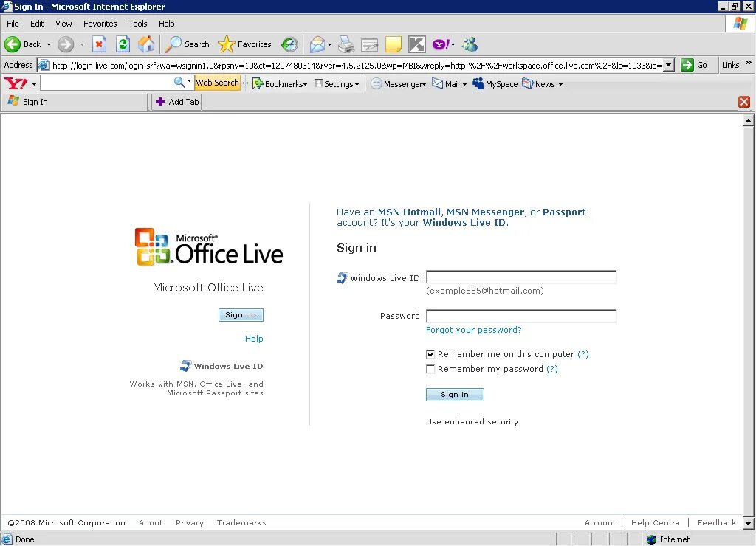
Task: Open Yahoo Bookmarks menu
Action: (280, 84)
